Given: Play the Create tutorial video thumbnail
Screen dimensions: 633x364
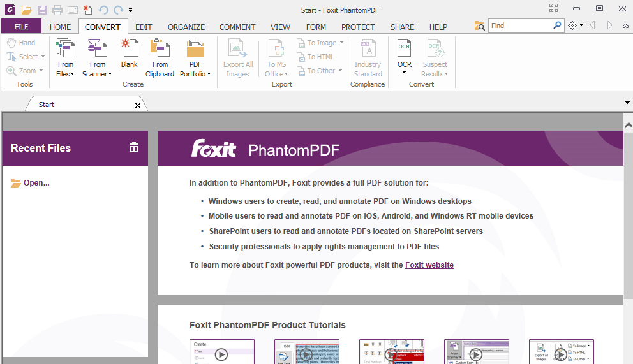Looking at the screenshot, I should (222, 352).
